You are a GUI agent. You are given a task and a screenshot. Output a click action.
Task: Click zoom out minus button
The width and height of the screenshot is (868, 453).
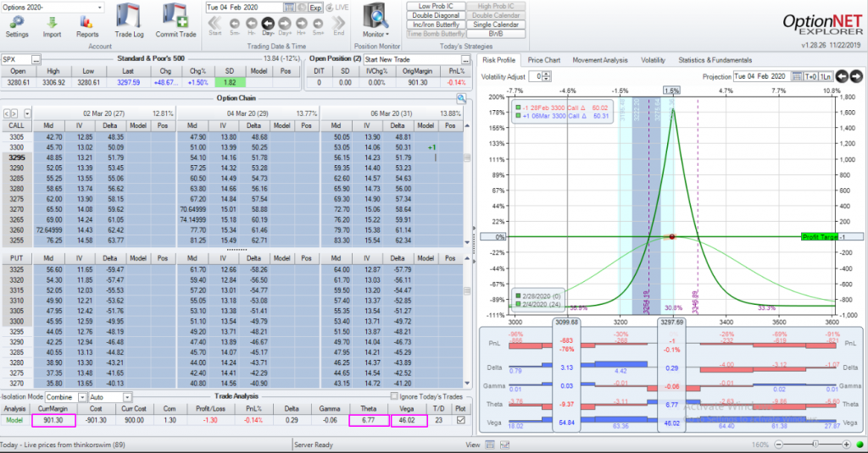click(x=778, y=445)
